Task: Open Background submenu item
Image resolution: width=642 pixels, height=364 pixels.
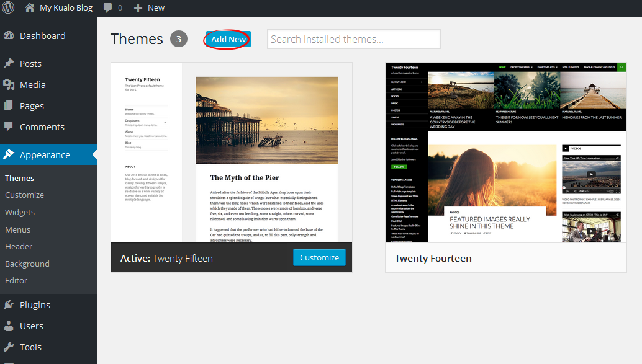Action: pos(27,264)
